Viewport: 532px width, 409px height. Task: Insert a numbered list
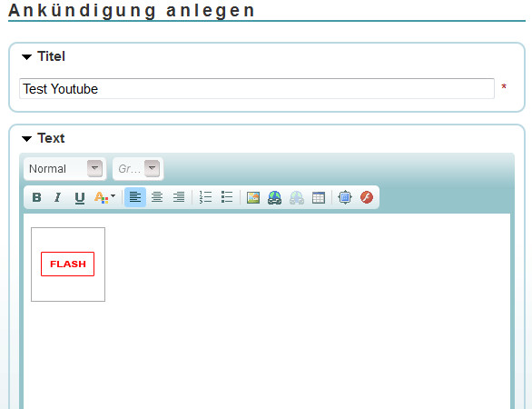(x=205, y=197)
